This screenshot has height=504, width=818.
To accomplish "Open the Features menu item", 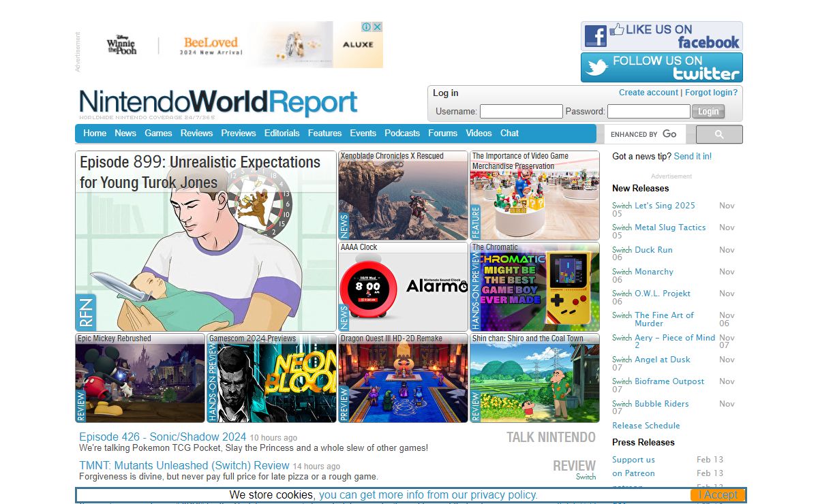I will pos(325,133).
